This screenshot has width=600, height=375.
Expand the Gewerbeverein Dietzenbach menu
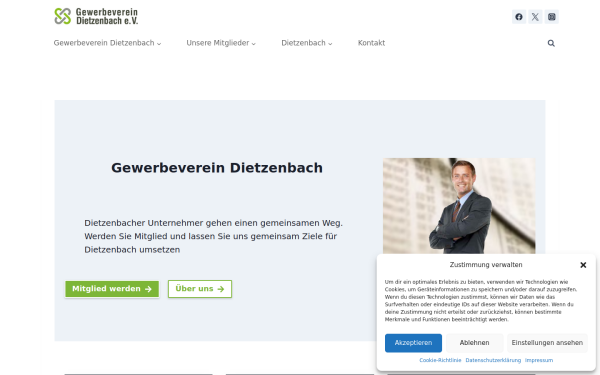point(108,43)
